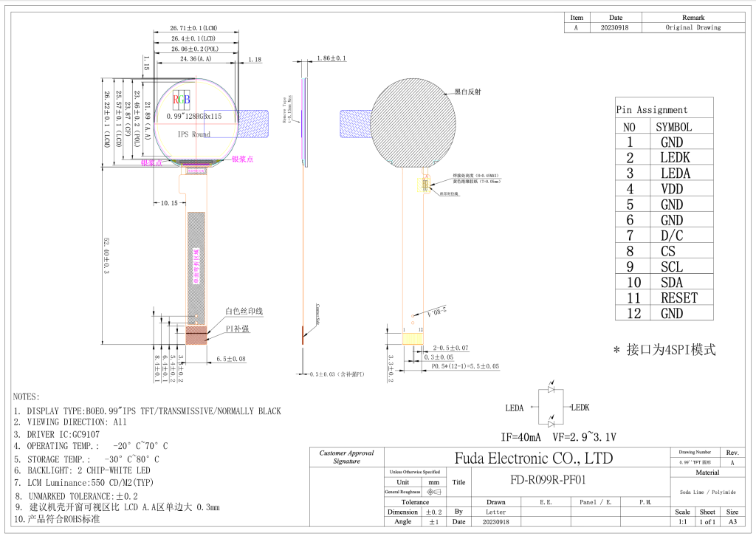This screenshot has height=536, width=756.
Task: Click the lower LED diode symbol
Action: click(x=551, y=423)
